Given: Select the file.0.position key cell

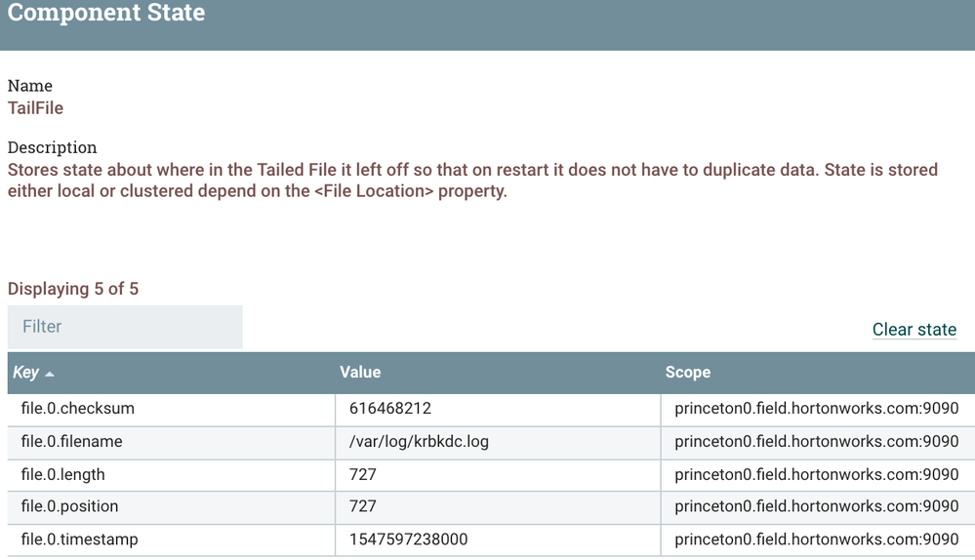Looking at the screenshot, I should (70, 507).
